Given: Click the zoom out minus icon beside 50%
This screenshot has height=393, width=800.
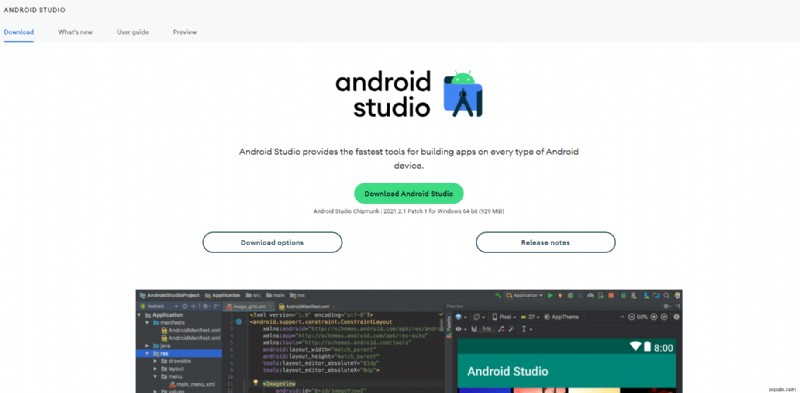Looking at the screenshot, I should [x=632, y=317].
